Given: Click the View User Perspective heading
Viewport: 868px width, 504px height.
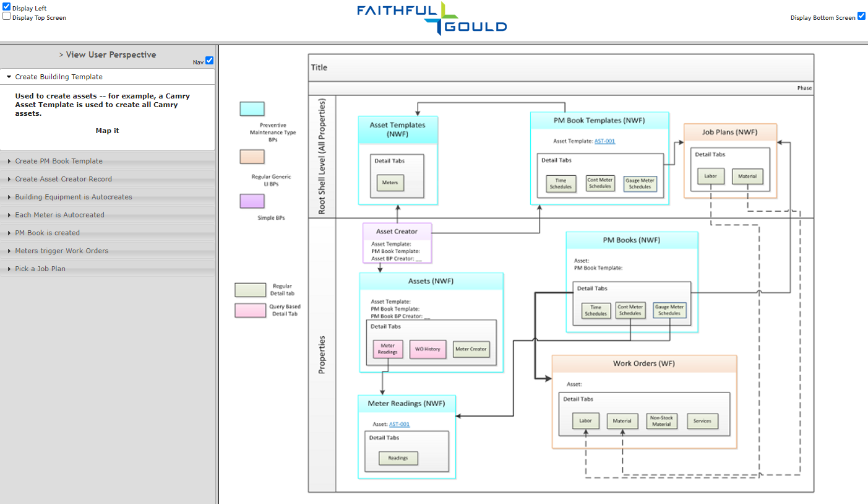Looking at the screenshot, I should click(x=107, y=54).
